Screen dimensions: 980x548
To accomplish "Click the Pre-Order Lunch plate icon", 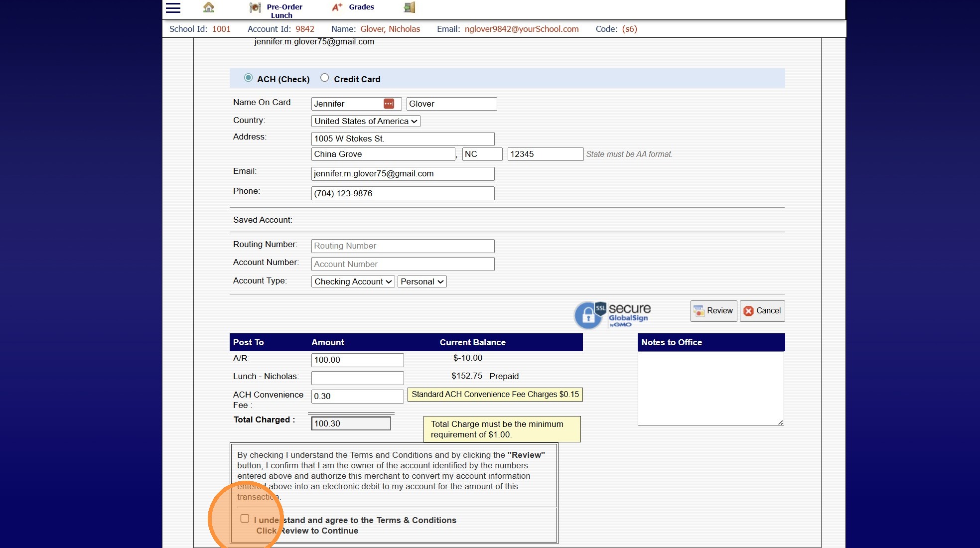I will point(255,7).
